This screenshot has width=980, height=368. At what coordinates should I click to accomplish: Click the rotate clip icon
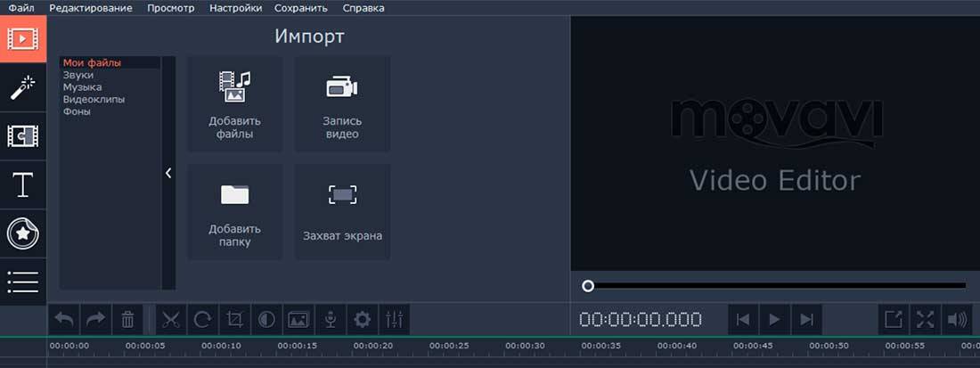(203, 319)
